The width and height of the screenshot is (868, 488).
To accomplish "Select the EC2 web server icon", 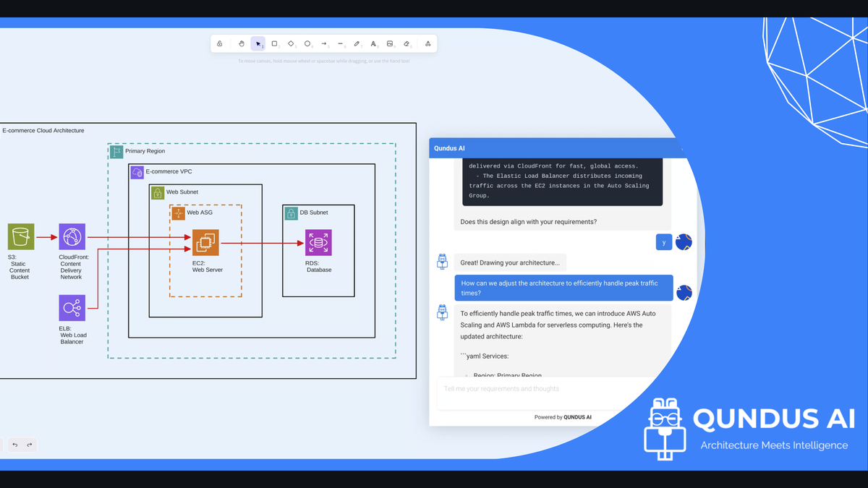I will coord(205,243).
